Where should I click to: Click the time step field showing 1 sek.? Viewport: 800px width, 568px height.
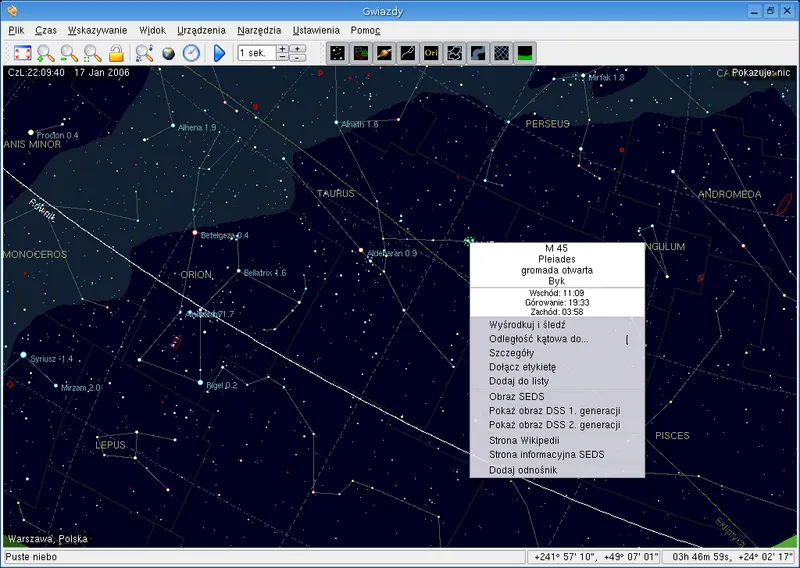[x=255, y=53]
